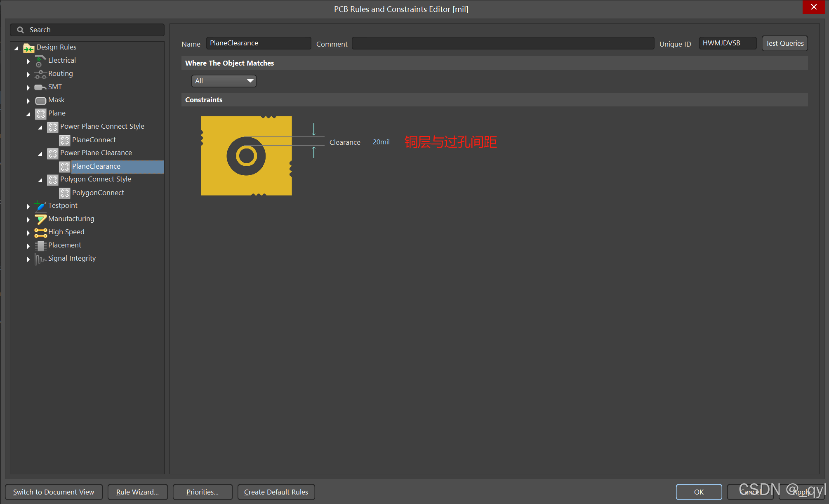Click into the Comment input field
Image resolution: width=829 pixels, height=504 pixels.
pos(502,43)
